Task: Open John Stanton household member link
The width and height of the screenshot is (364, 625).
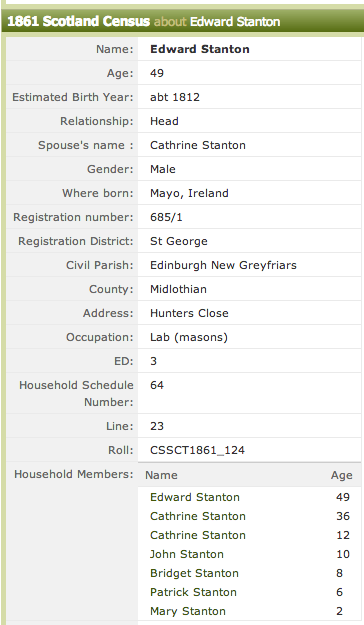Action: [187, 554]
